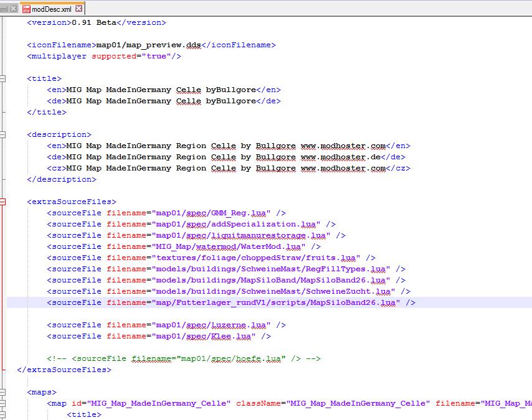Click the 'map01/spec/Luzerne.lua' sourceFile line
The image size is (532, 420).
[x=166, y=325]
